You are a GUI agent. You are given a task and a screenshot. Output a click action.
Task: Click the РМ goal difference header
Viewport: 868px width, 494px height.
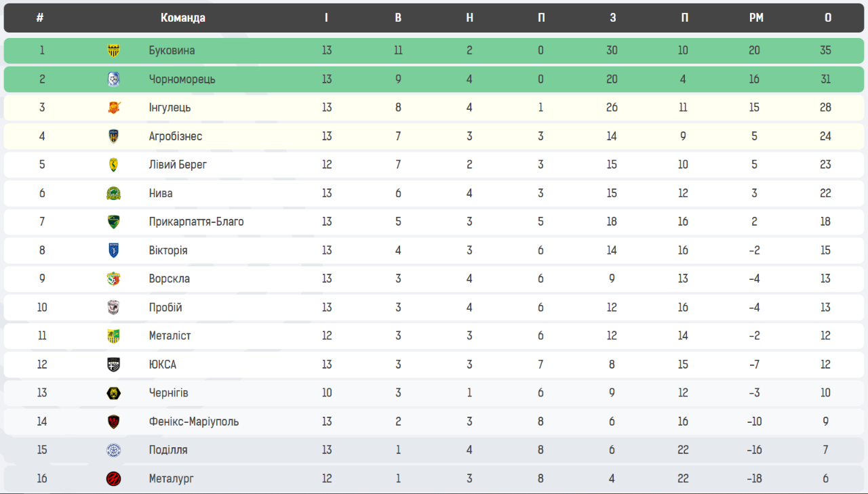click(756, 18)
